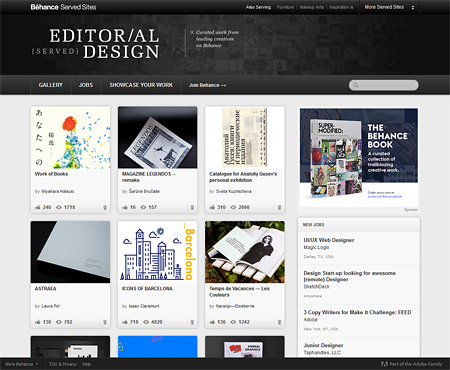Click the views eye icon on Work of Books
The width and height of the screenshot is (450, 370).
coord(59,207)
